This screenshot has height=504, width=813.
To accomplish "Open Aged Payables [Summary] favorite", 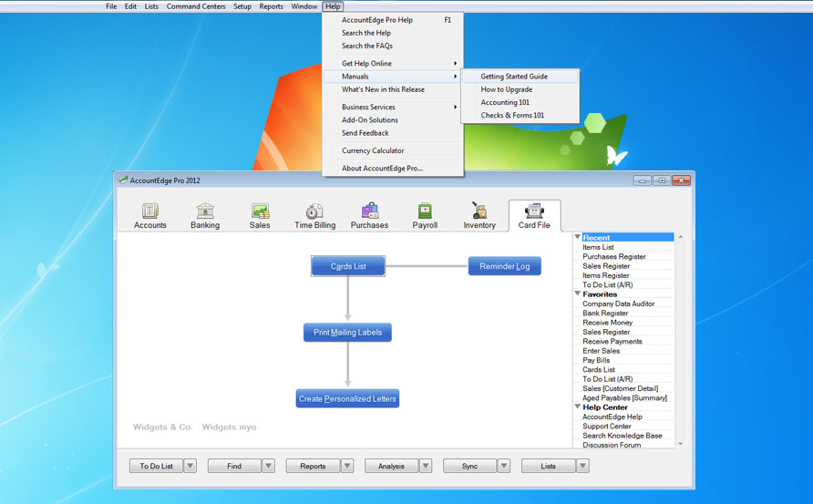I will (x=624, y=397).
